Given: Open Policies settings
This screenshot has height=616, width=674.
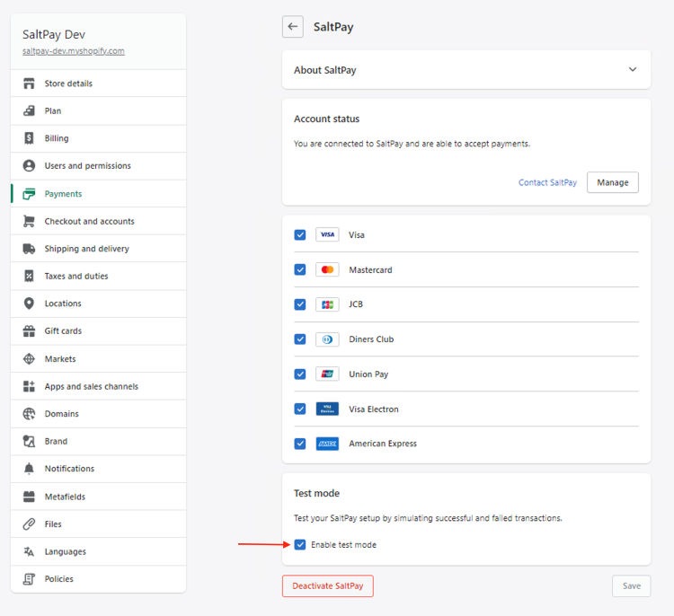Looking at the screenshot, I should (99, 579).
